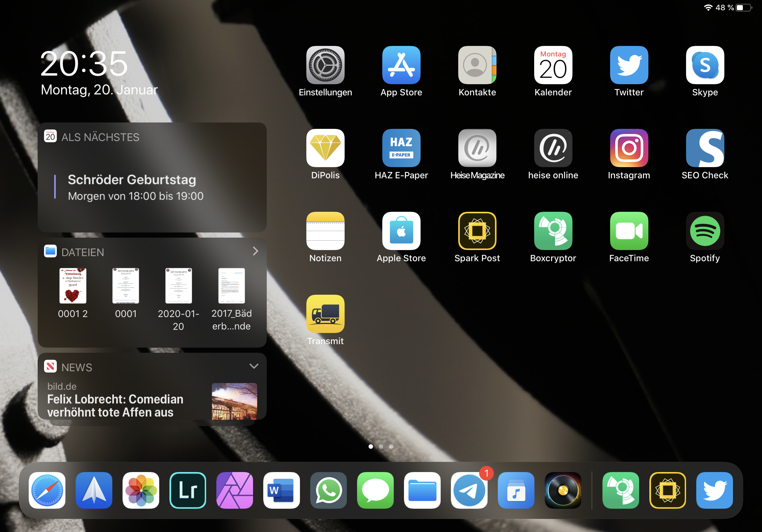Open the Notizen app

325,231
